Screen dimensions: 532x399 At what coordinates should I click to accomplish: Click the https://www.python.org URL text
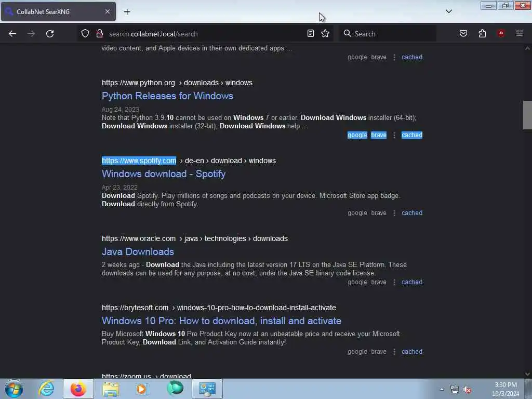click(138, 83)
